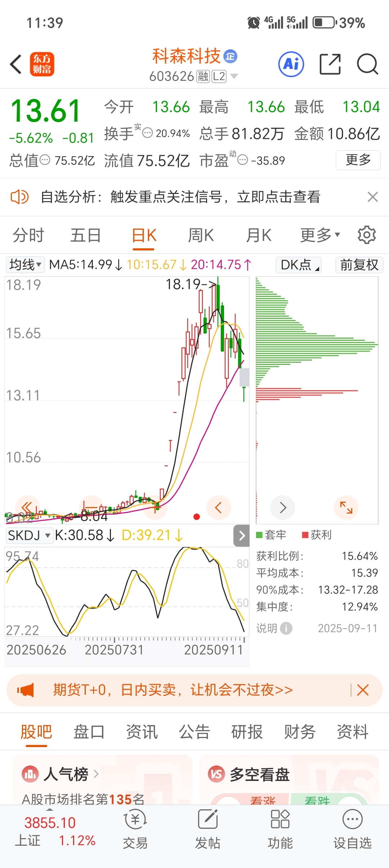Tap the 科森科技 stock title
The width and height of the screenshot is (389, 868).
coord(186,56)
